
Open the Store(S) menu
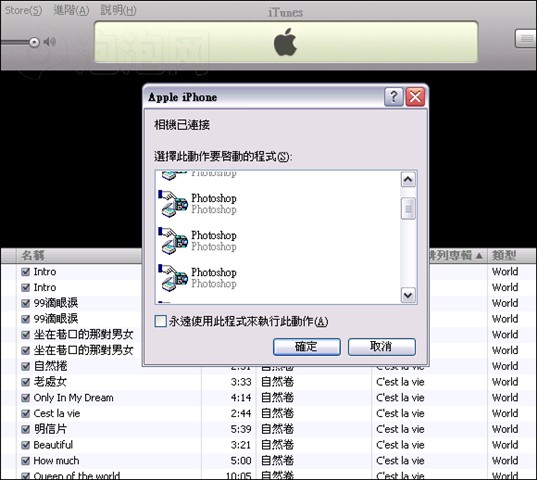(23, 10)
